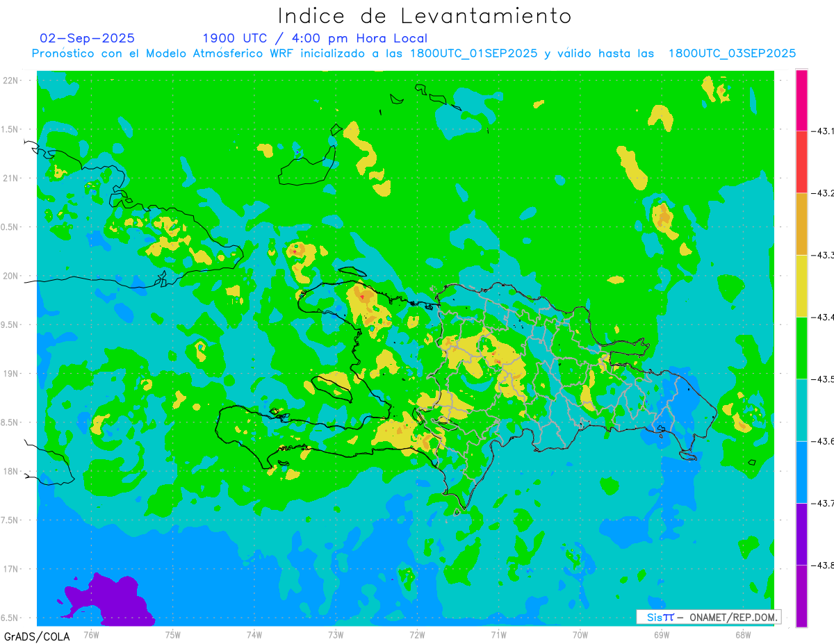
Task: Pick the cyan legend swatch between -43.5 and -43.6
Action: coord(801,410)
